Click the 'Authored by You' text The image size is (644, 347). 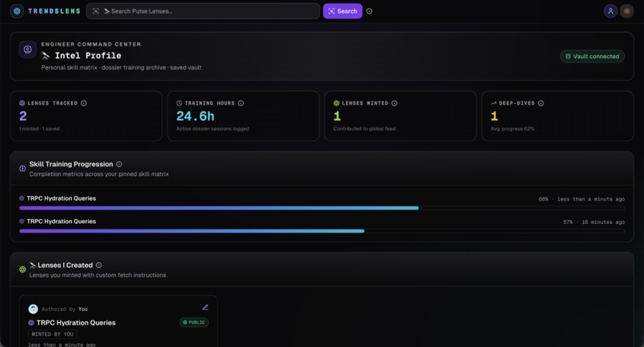(65, 309)
